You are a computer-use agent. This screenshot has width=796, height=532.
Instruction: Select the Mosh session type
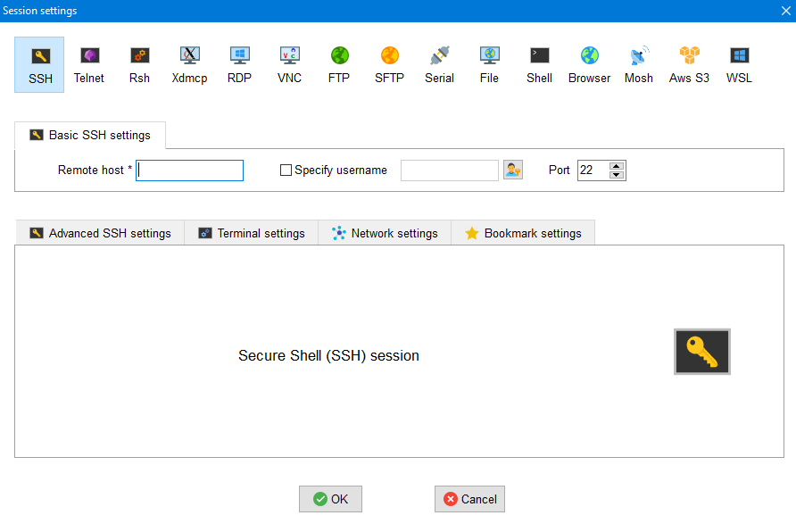(x=639, y=64)
